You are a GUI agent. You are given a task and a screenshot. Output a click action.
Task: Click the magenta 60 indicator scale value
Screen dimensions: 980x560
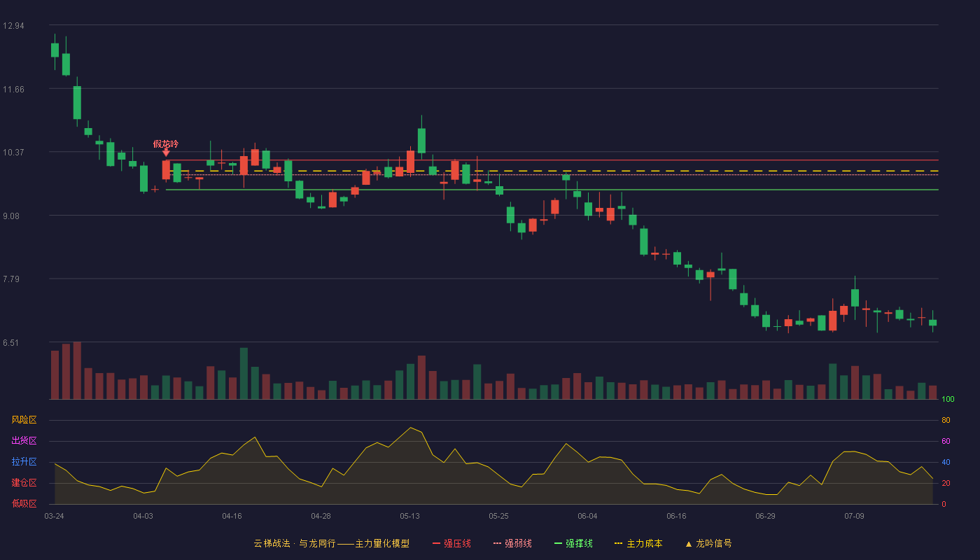(946, 442)
